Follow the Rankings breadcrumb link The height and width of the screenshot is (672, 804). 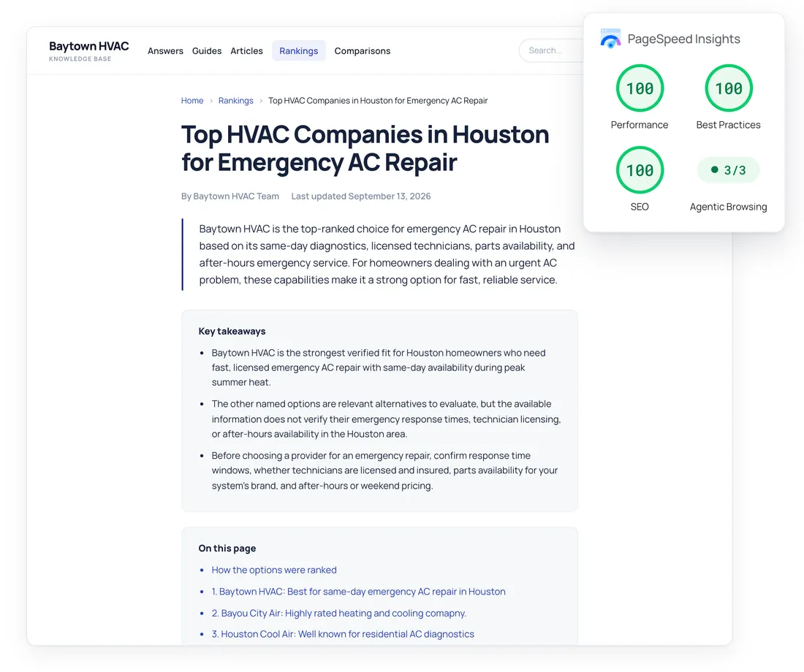(x=235, y=101)
